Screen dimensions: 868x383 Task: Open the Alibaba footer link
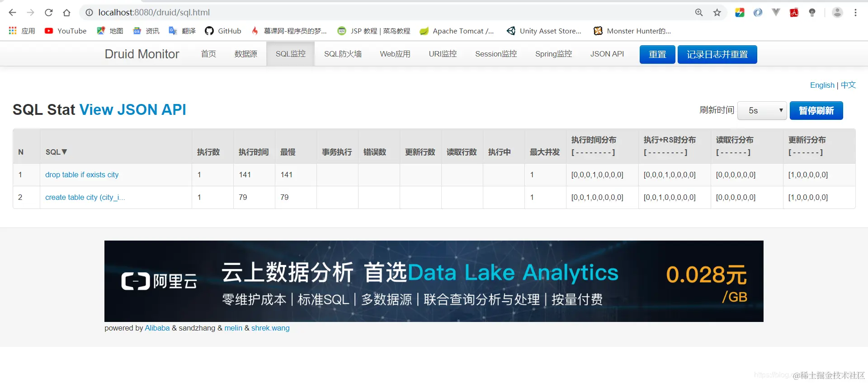[x=157, y=328]
